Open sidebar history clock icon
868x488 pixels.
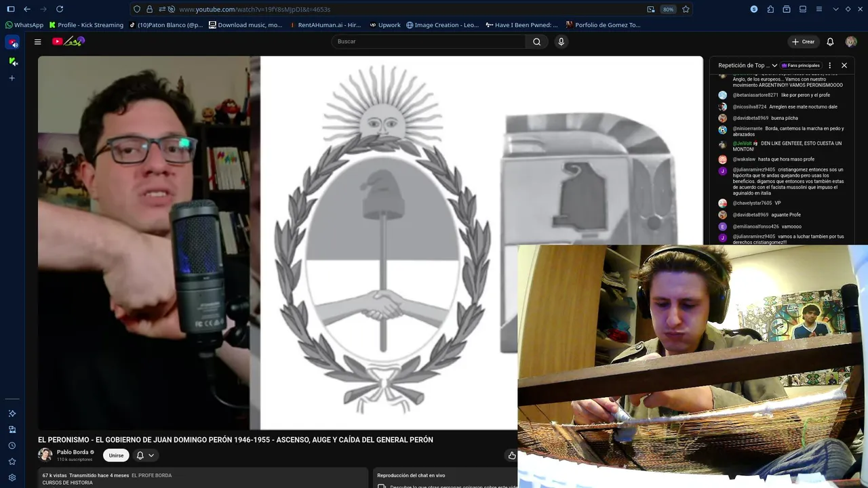tap(12, 445)
